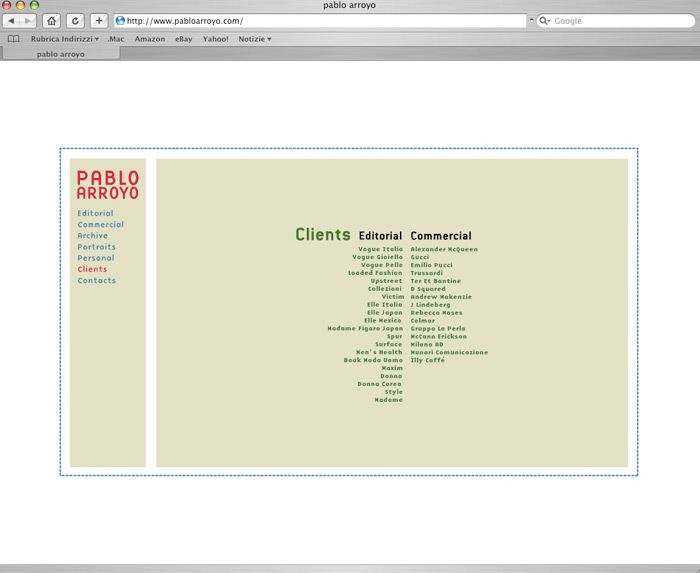Select the pablo arroyo tab

pyautogui.click(x=61, y=54)
